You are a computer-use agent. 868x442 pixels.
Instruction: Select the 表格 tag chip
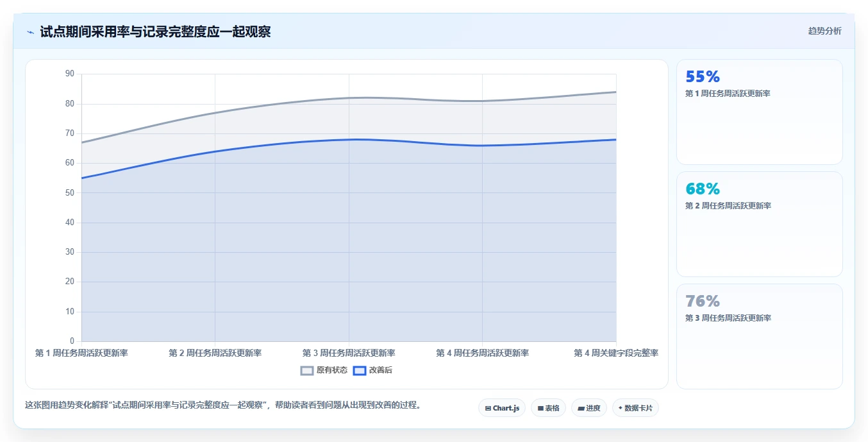[x=548, y=408]
